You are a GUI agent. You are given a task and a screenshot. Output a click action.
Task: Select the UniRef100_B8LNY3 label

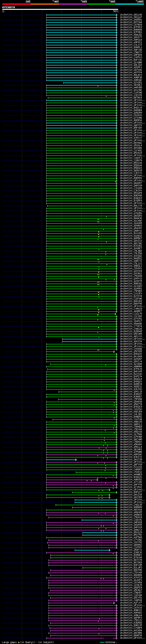131,75
